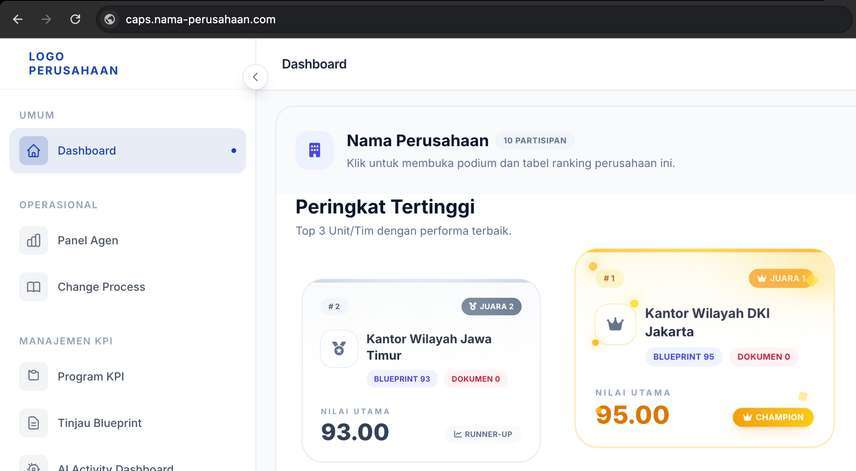The image size is (856, 471).
Task: Open Panel Agen in the sidebar
Action: [x=128, y=241]
